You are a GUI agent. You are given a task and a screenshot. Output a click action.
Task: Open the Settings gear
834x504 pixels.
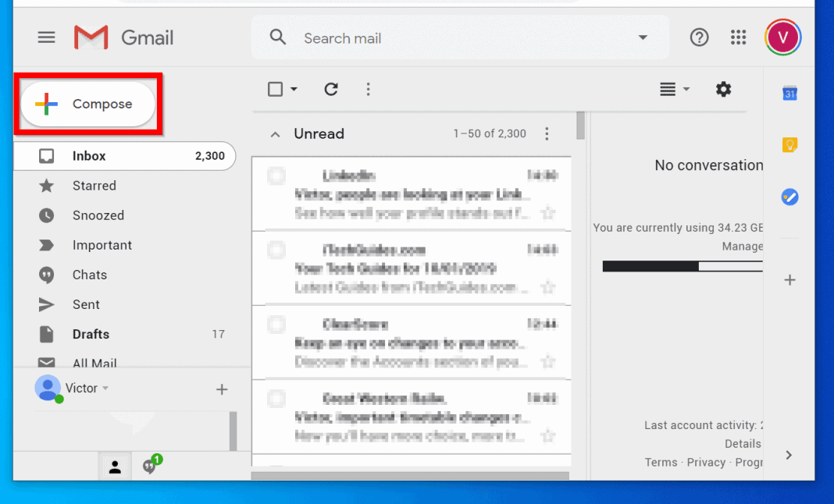(x=723, y=89)
